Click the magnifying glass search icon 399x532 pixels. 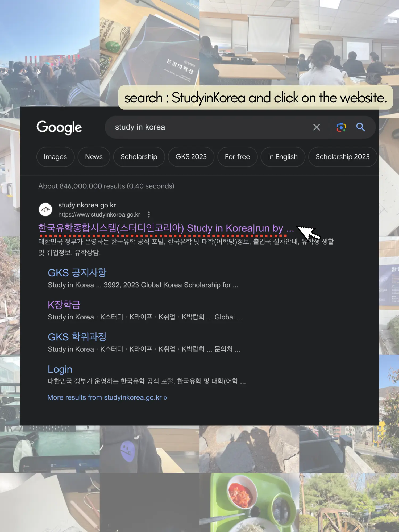coord(360,127)
